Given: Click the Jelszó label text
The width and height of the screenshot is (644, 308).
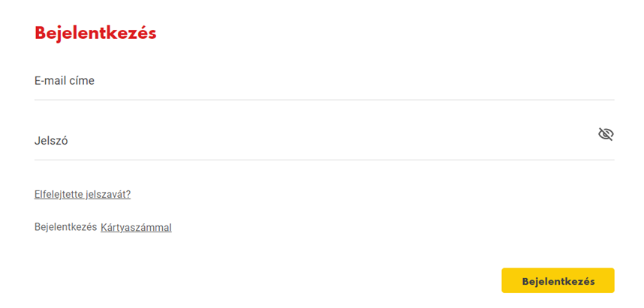Looking at the screenshot, I should pyautogui.click(x=51, y=141).
